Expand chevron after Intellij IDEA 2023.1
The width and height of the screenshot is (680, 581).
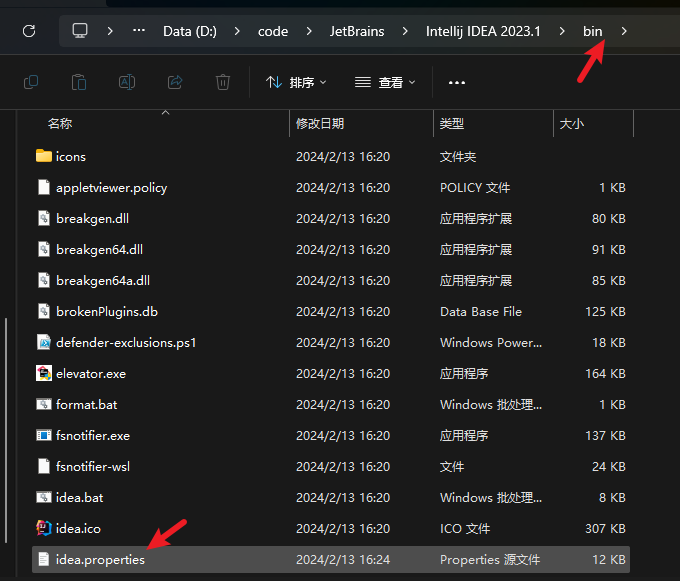tap(562, 31)
